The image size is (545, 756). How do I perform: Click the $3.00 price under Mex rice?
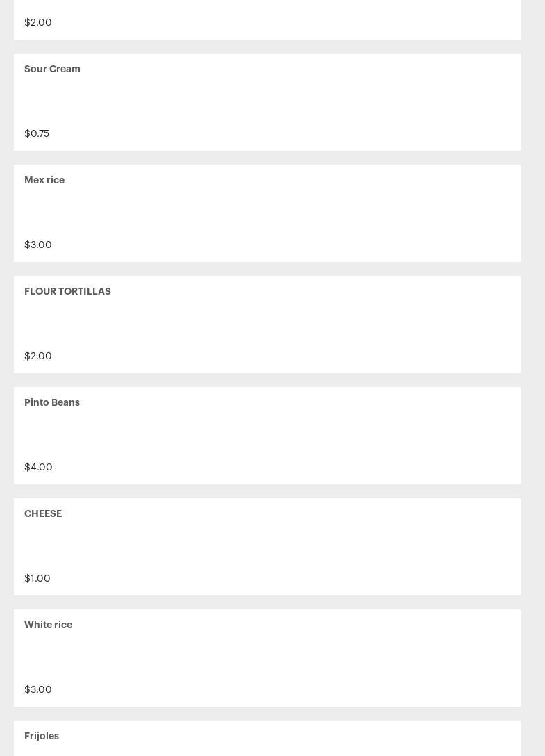point(38,245)
